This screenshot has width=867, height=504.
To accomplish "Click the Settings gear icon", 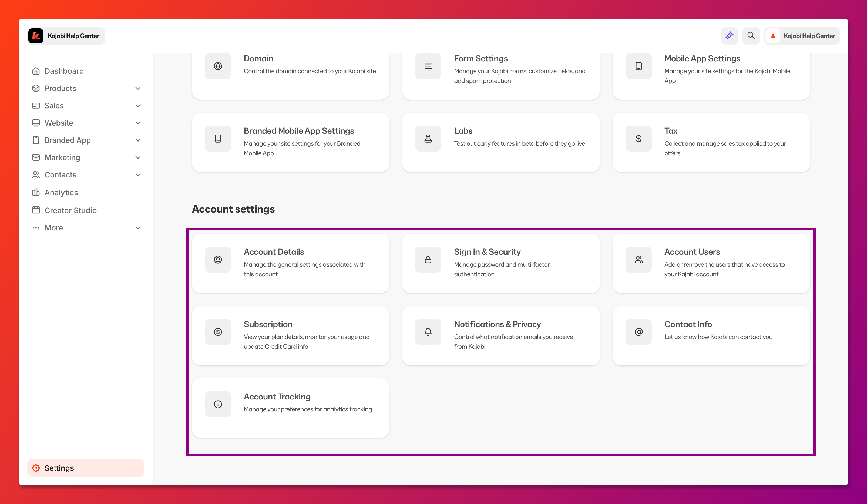I will [x=36, y=468].
